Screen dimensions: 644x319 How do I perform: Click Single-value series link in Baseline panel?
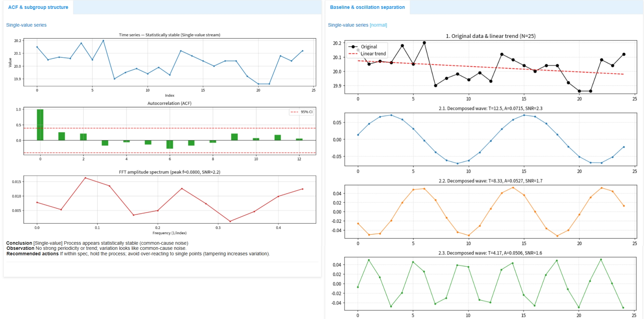point(348,25)
